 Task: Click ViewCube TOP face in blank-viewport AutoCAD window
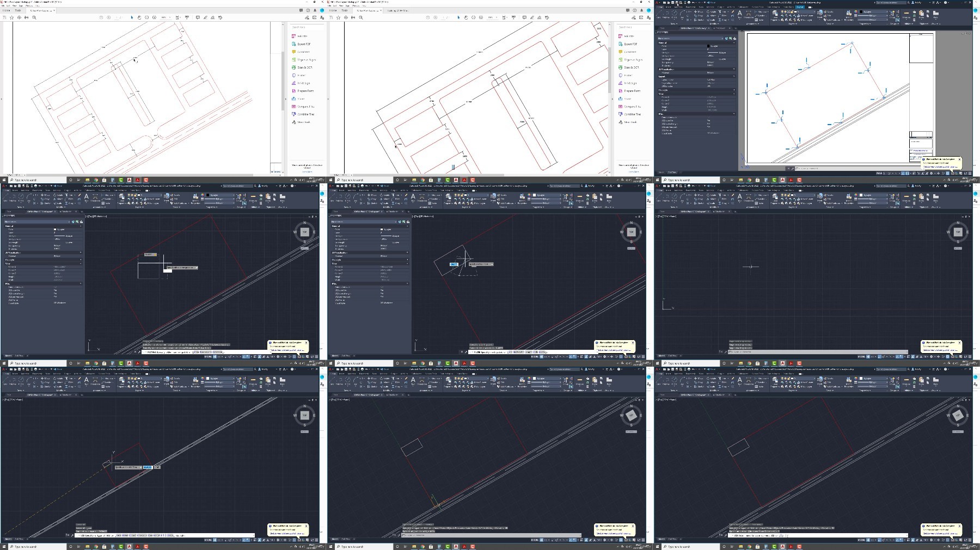tap(958, 232)
